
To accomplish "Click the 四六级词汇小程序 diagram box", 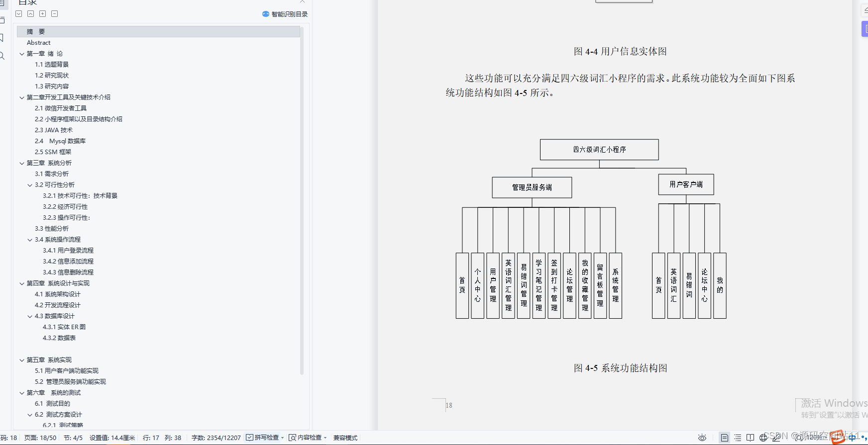I will click(x=599, y=150).
